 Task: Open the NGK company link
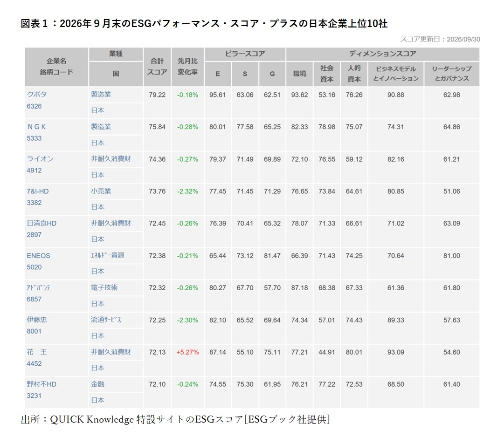tap(37, 127)
